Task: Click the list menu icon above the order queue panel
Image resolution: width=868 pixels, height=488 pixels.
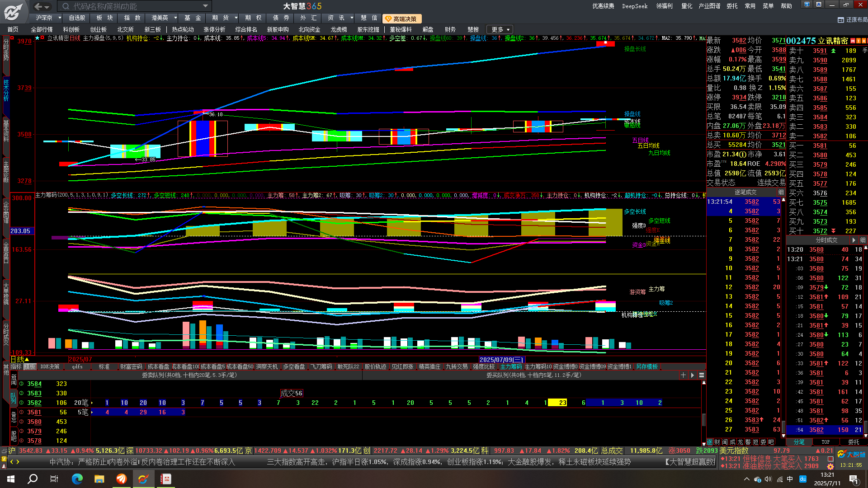Action: pyautogui.click(x=702, y=375)
